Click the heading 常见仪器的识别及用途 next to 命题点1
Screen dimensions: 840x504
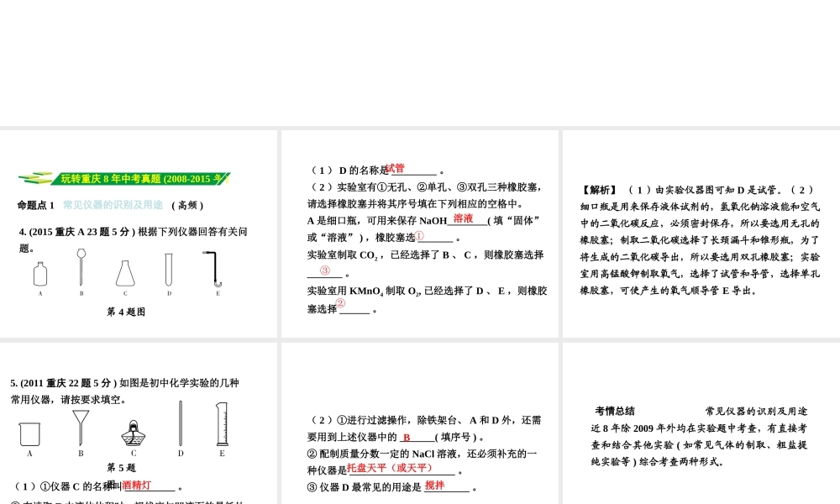pyautogui.click(x=113, y=205)
